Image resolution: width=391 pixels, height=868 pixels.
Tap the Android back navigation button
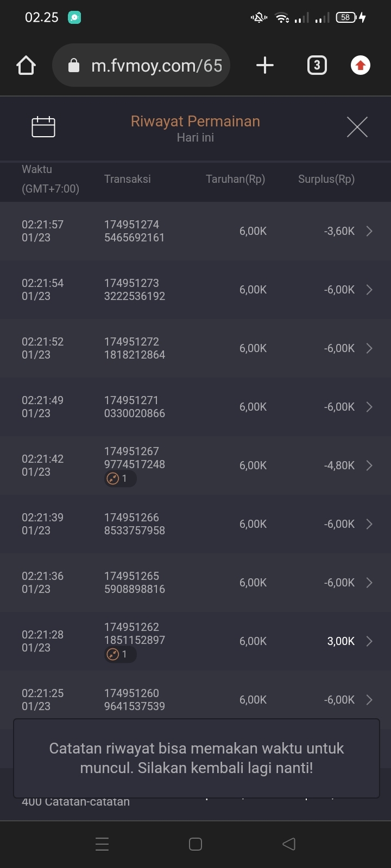(289, 844)
